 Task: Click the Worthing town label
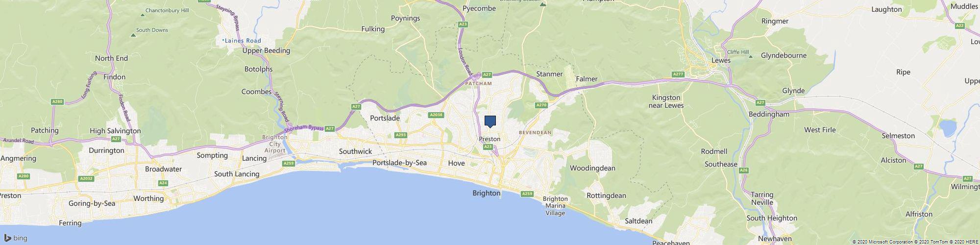coord(148,198)
